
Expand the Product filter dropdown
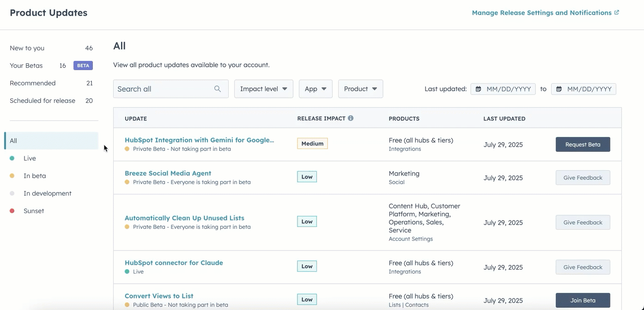point(360,89)
